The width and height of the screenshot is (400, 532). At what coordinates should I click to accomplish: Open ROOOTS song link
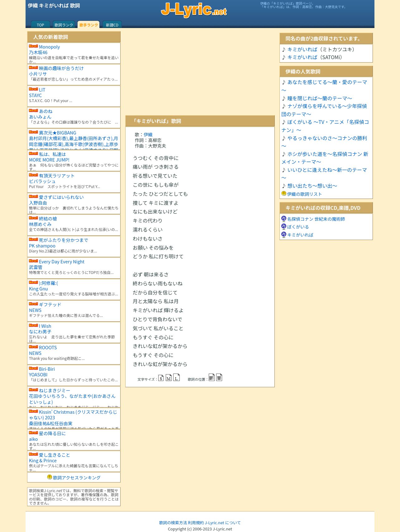[48, 347]
